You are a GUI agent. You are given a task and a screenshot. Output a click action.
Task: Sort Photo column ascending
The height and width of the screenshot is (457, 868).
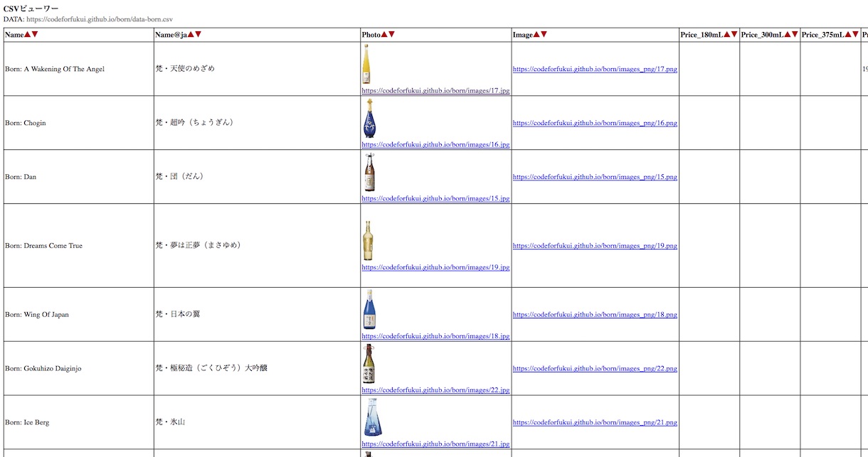click(x=383, y=35)
